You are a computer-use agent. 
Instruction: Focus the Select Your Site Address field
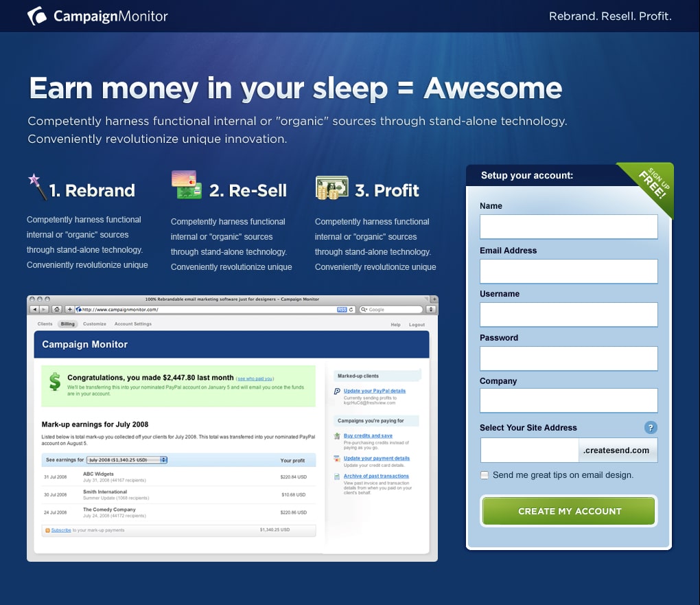(529, 450)
